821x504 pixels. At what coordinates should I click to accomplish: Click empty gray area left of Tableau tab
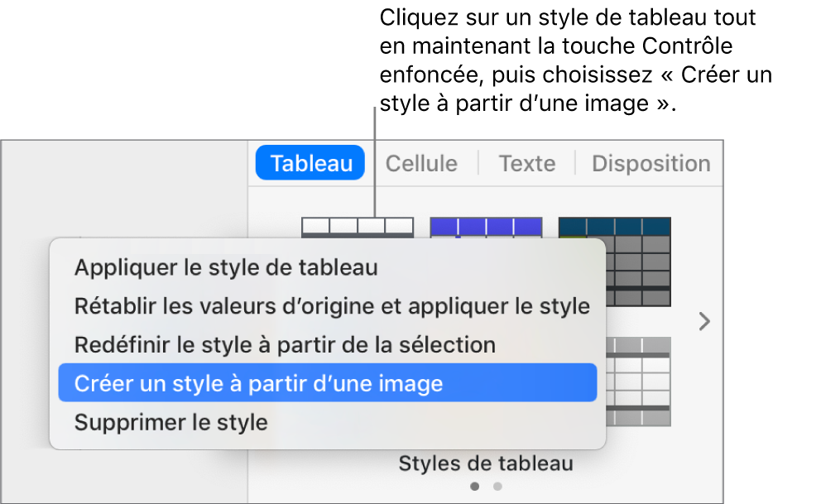click(124, 190)
